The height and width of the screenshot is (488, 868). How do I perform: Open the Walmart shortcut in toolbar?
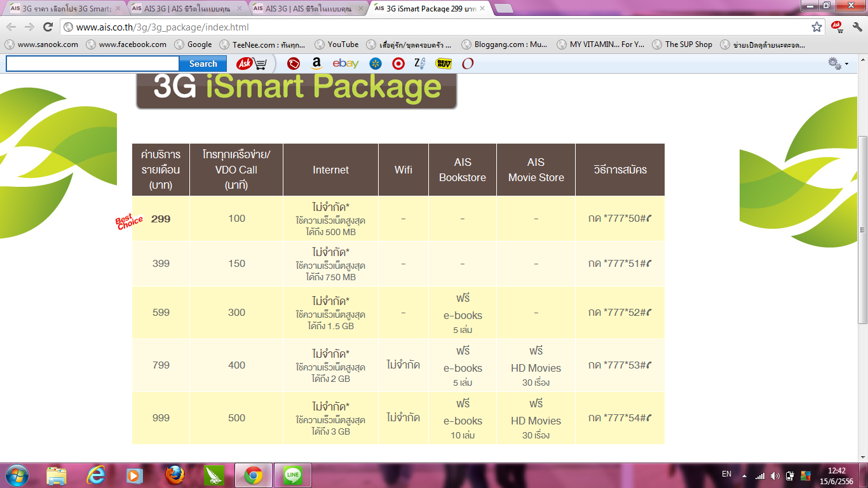pos(376,64)
